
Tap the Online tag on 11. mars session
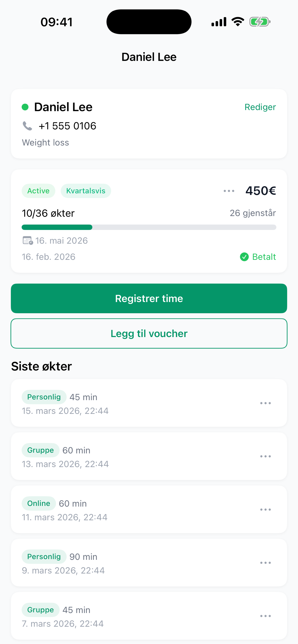pyautogui.click(x=39, y=504)
